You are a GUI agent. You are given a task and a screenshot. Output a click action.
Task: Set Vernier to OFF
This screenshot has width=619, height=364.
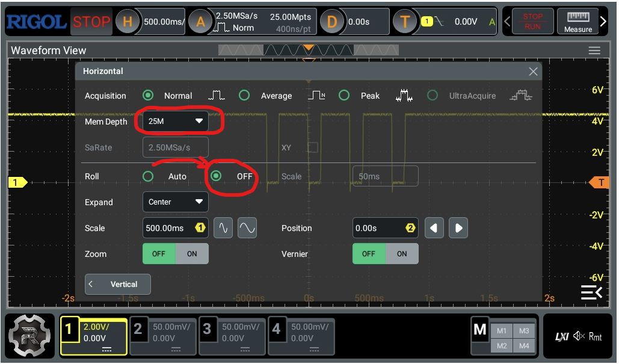[x=369, y=253]
